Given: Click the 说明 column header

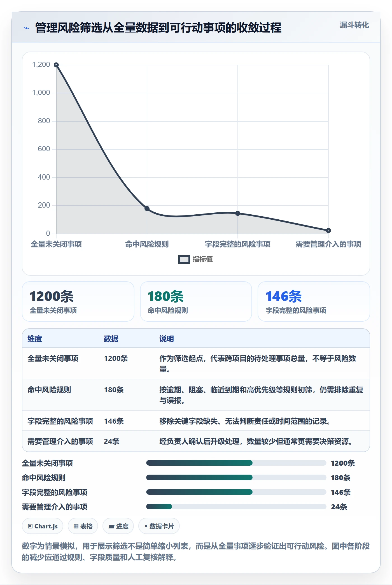Looking at the screenshot, I should (167, 339).
